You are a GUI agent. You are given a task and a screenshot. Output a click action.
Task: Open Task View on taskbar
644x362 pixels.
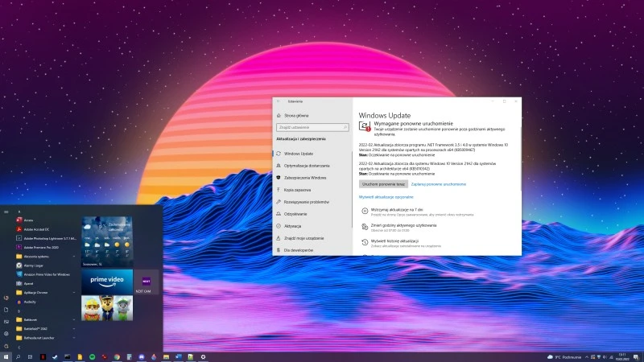click(30, 357)
